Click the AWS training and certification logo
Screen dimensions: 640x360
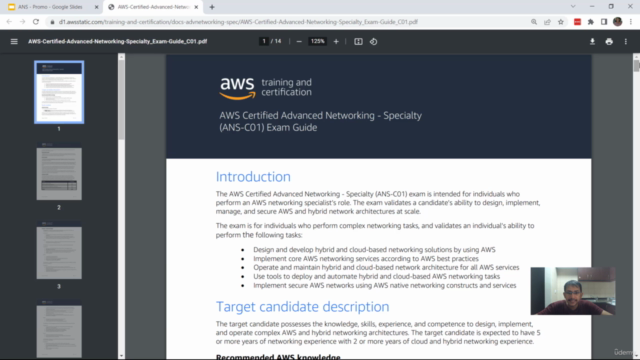pos(265,88)
